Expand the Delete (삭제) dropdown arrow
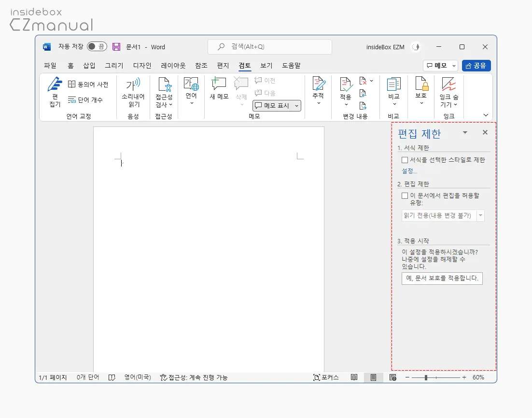This screenshot has height=418, width=532. click(x=242, y=104)
